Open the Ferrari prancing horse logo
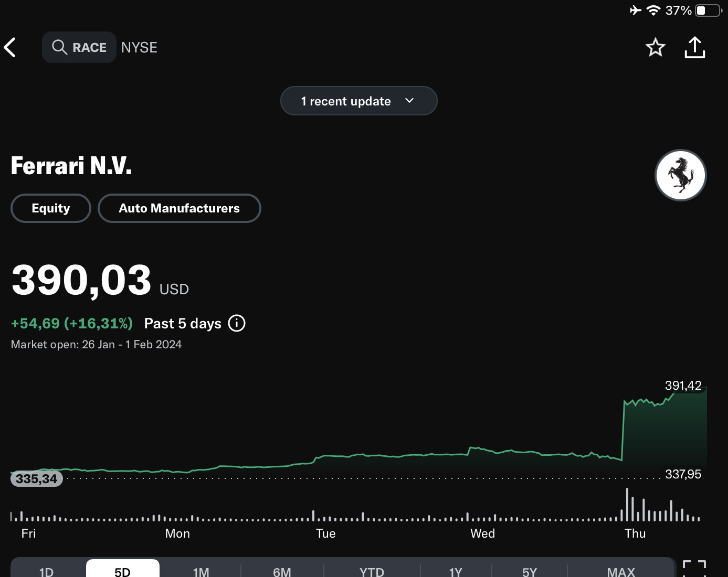Viewport: 728px width, 577px height. click(x=681, y=175)
